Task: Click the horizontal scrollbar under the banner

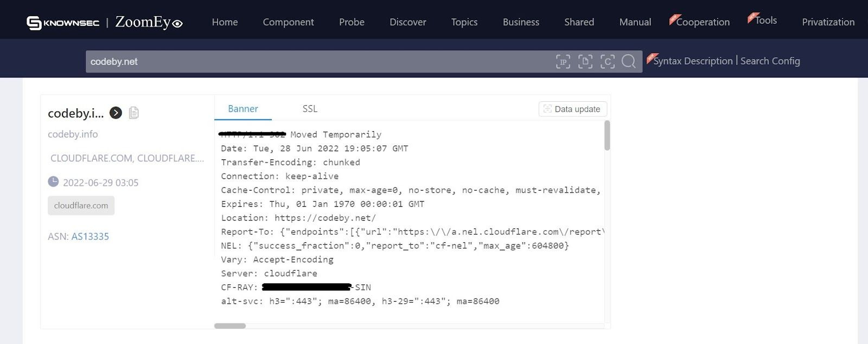Action: pos(230,326)
